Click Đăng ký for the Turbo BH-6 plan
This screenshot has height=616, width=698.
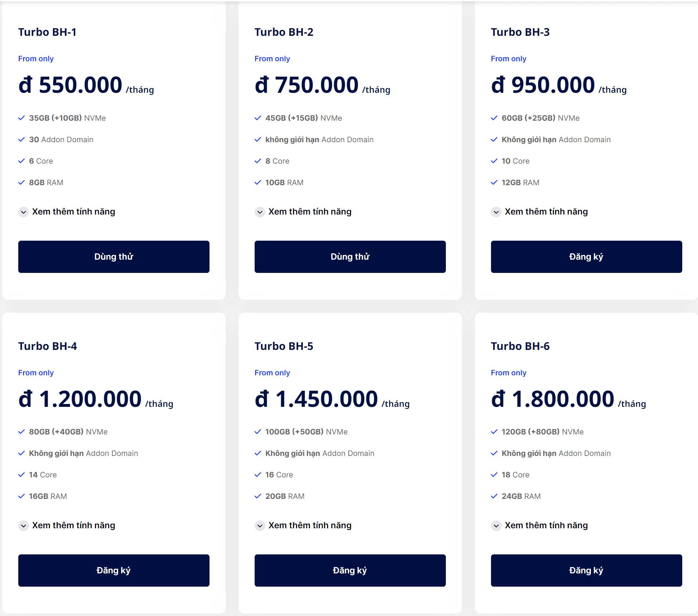coord(586,571)
